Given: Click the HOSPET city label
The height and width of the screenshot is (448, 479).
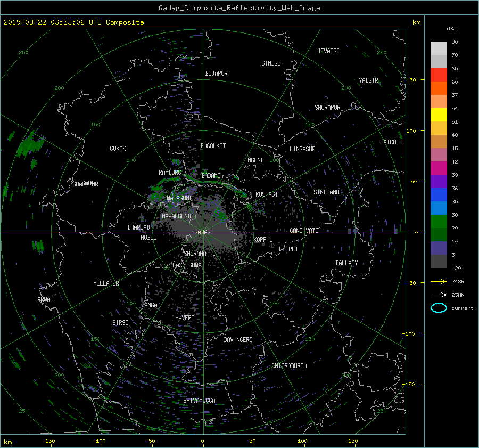Looking at the screenshot, I should [x=288, y=249].
